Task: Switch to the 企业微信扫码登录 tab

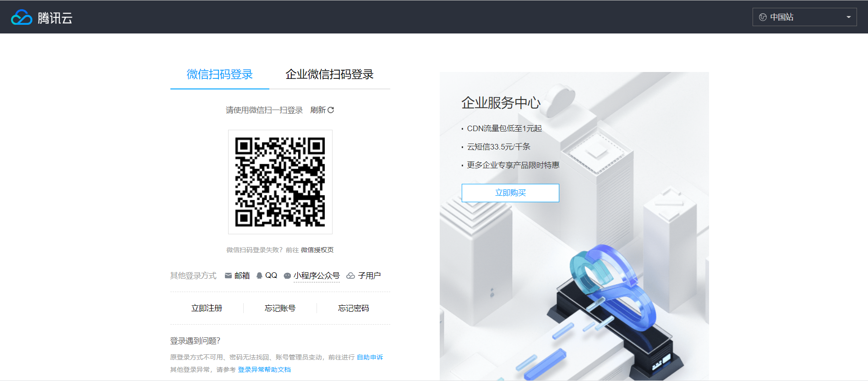Action: pyautogui.click(x=330, y=74)
